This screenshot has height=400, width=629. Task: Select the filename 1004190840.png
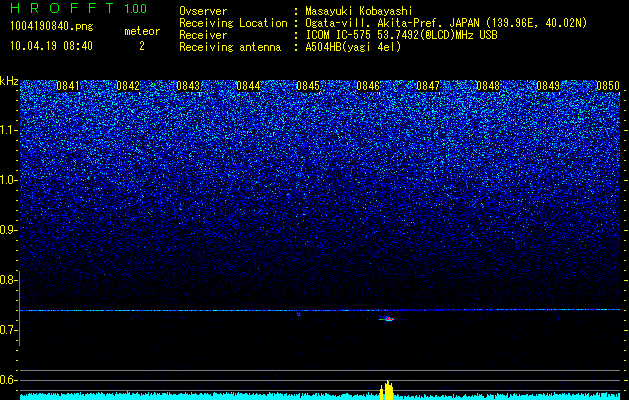(52, 26)
